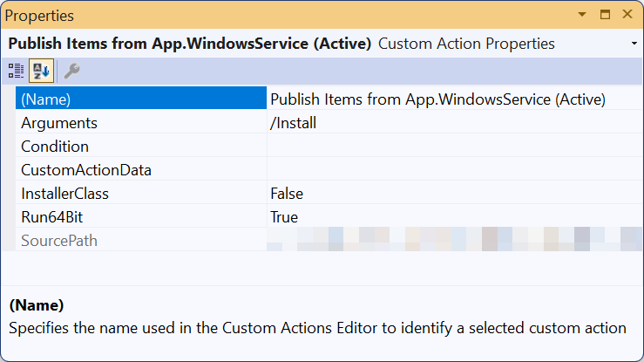Select the SourcePath property row

[139, 241]
